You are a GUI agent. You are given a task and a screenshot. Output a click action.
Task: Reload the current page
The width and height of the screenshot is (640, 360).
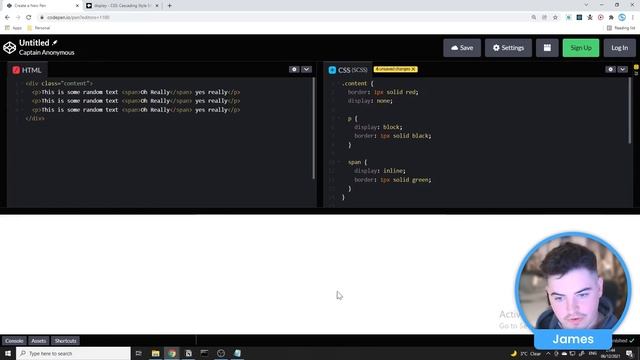(29, 18)
